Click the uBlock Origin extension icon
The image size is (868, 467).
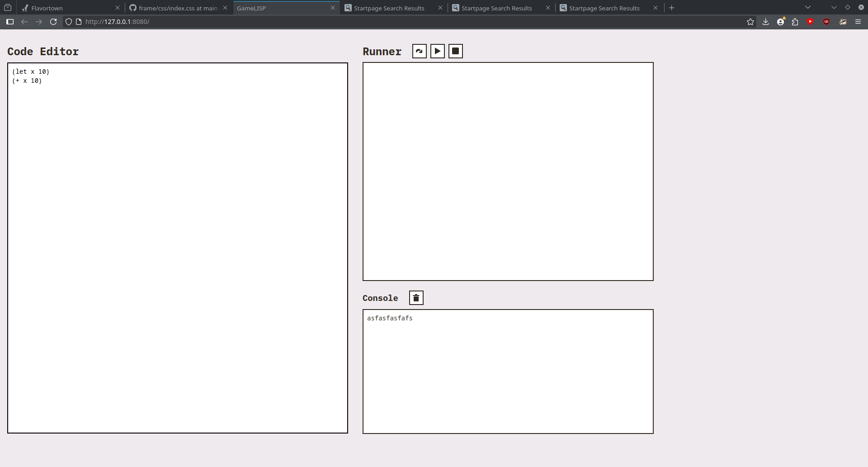(x=826, y=22)
